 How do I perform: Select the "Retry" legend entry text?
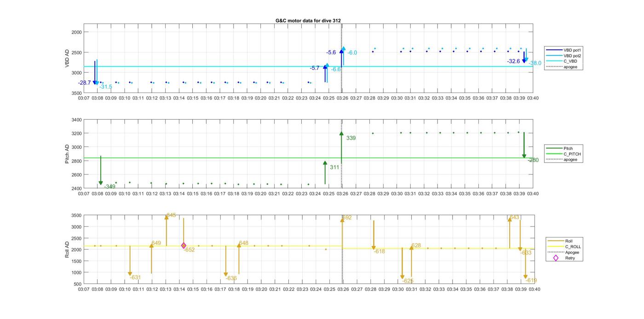(x=570, y=258)
